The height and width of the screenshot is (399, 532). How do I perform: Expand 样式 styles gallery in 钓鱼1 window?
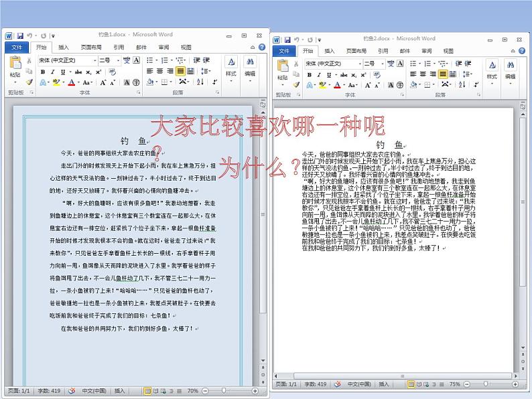[x=231, y=70]
